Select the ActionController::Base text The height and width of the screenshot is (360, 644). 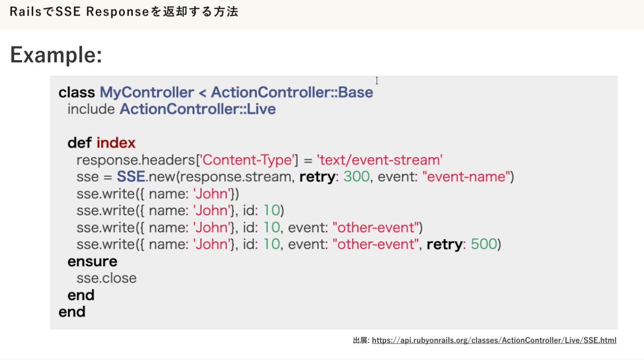pos(292,92)
